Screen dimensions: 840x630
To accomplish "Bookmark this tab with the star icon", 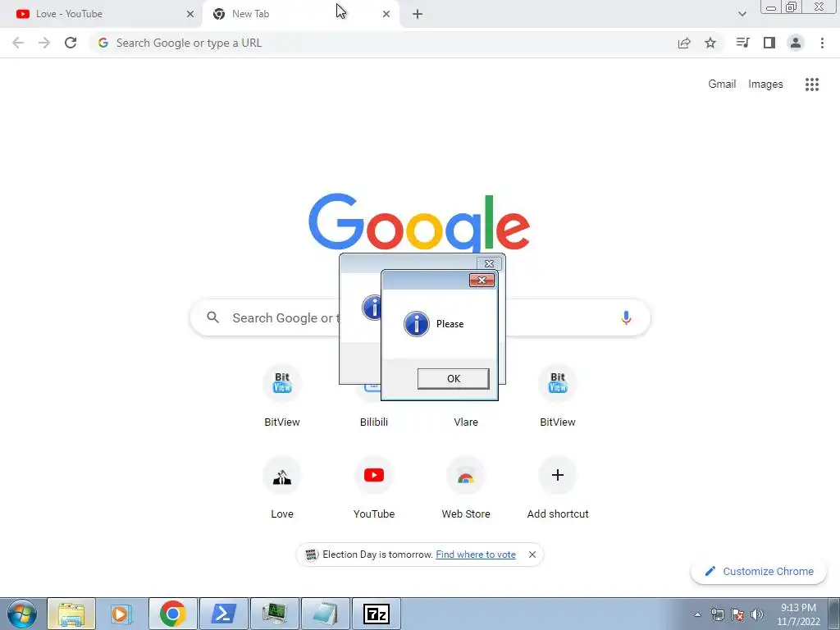I will click(710, 43).
